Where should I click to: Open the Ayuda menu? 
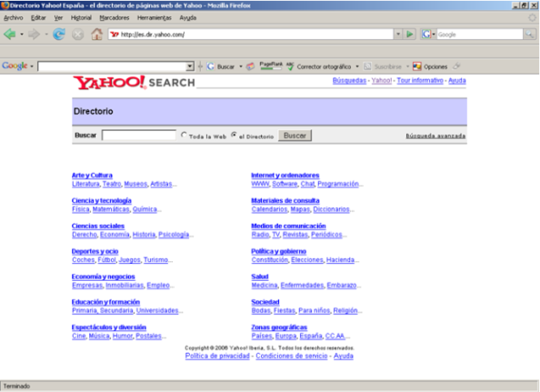(187, 18)
